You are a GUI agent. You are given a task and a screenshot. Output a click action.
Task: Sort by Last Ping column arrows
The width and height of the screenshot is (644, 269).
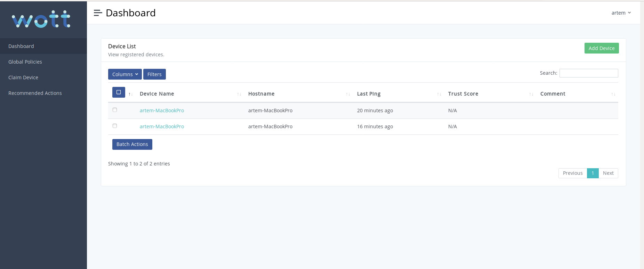pos(439,94)
